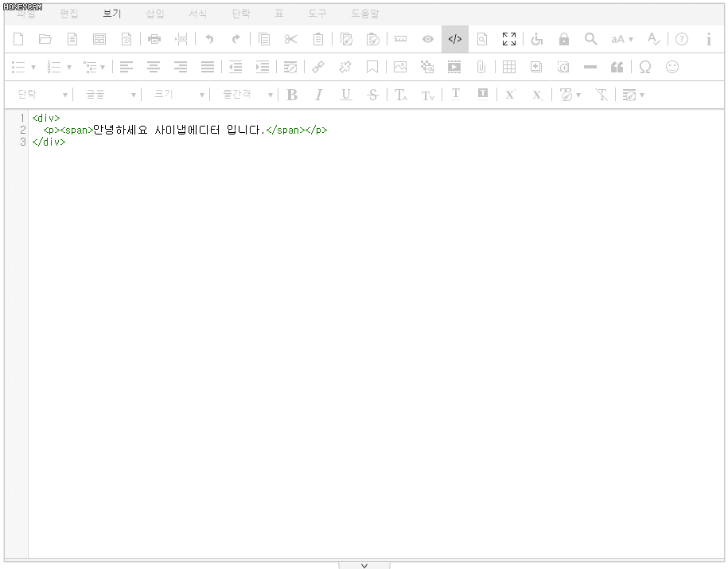The height and width of the screenshot is (569, 728).
Task: Click the Insert image icon
Action: (400, 68)
